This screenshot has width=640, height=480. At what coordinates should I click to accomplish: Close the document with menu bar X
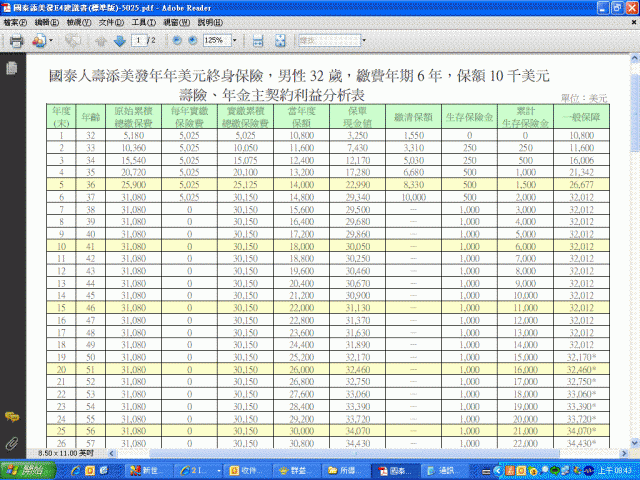click(x=634, y=22)
